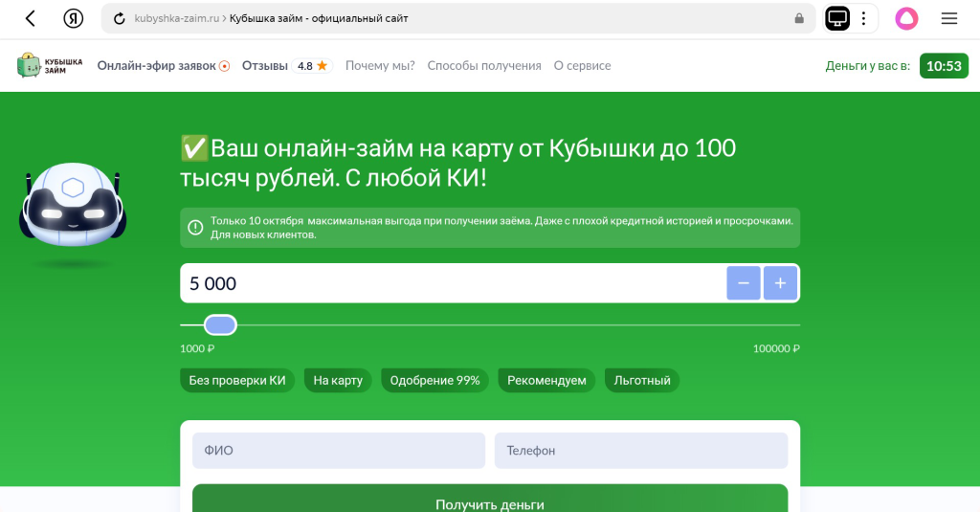Click the loan amount slider handle
The width and height of the screenshot is (980, 512).
(x=220, y=325)
